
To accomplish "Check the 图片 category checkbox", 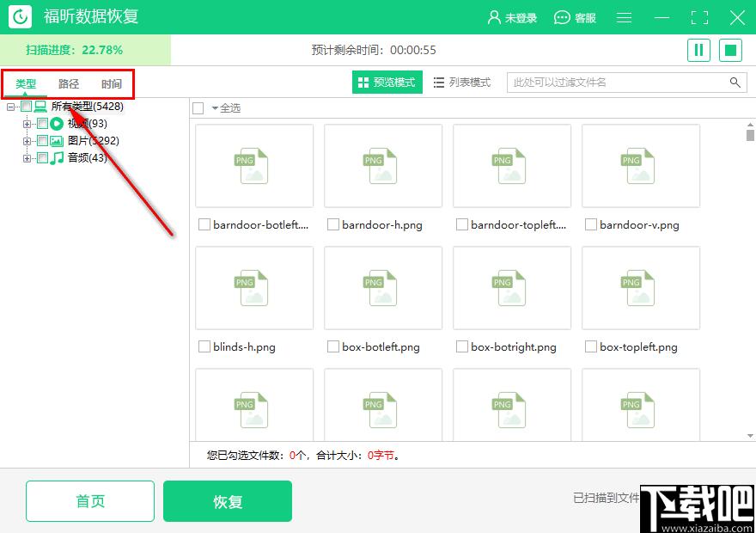I will (x=42, y=141).
